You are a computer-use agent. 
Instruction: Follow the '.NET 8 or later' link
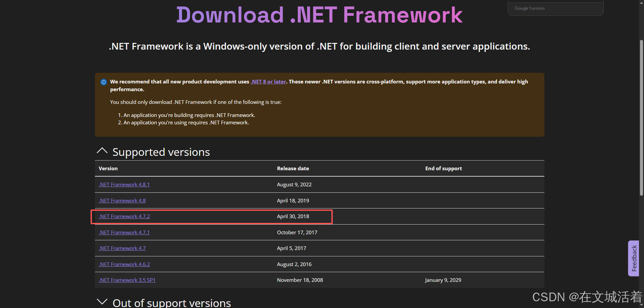[x=268, y=81]
